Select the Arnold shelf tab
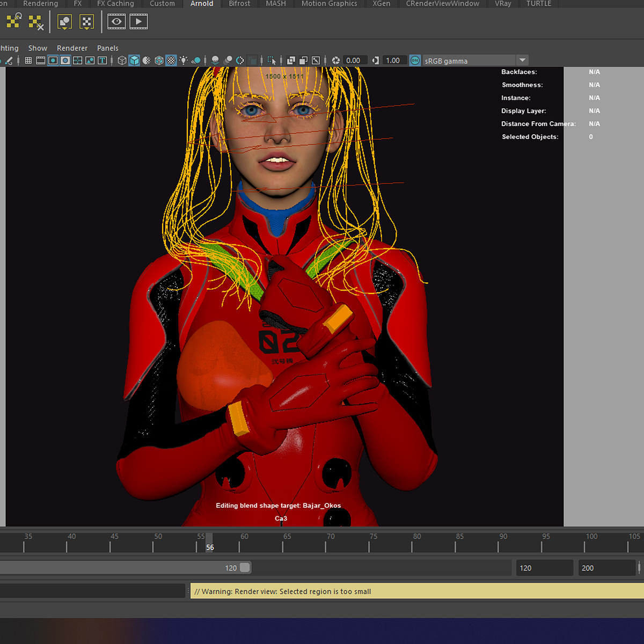644x644 pixels. [202, 4]
